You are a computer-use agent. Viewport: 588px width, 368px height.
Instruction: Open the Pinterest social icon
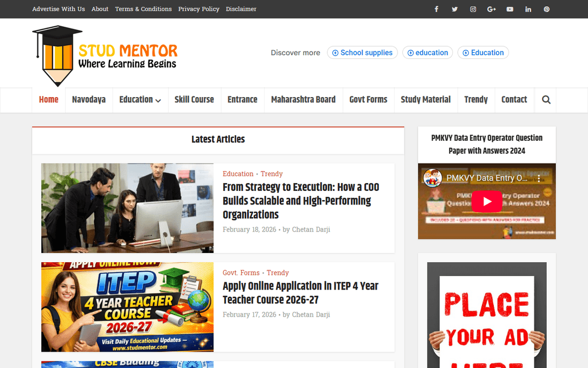(547, 9)
